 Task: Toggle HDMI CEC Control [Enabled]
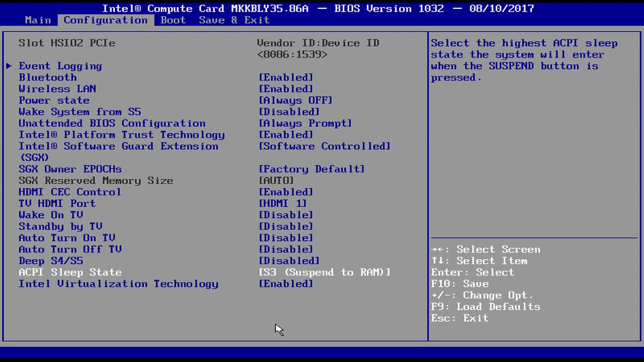click(286, 192)
